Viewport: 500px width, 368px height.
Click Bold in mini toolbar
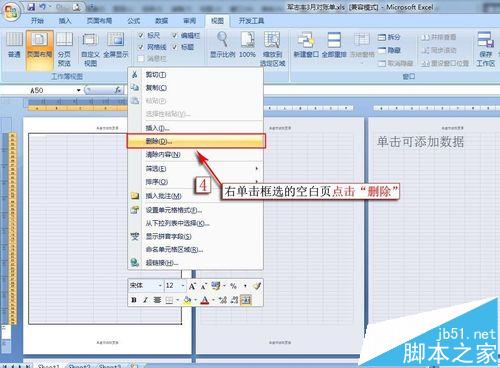(134, 300)
